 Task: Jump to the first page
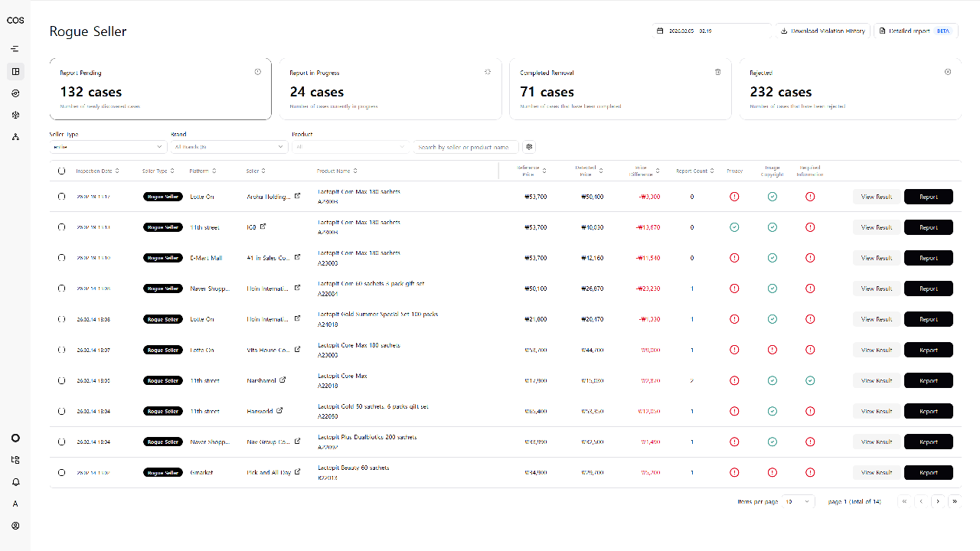tap(904, 501)
